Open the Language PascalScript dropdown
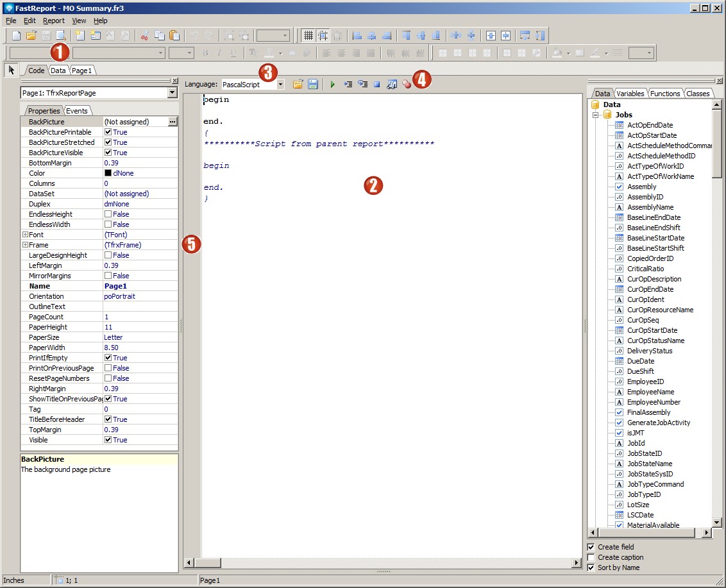Viewport: 726px width, 588px height. [280, 85]
